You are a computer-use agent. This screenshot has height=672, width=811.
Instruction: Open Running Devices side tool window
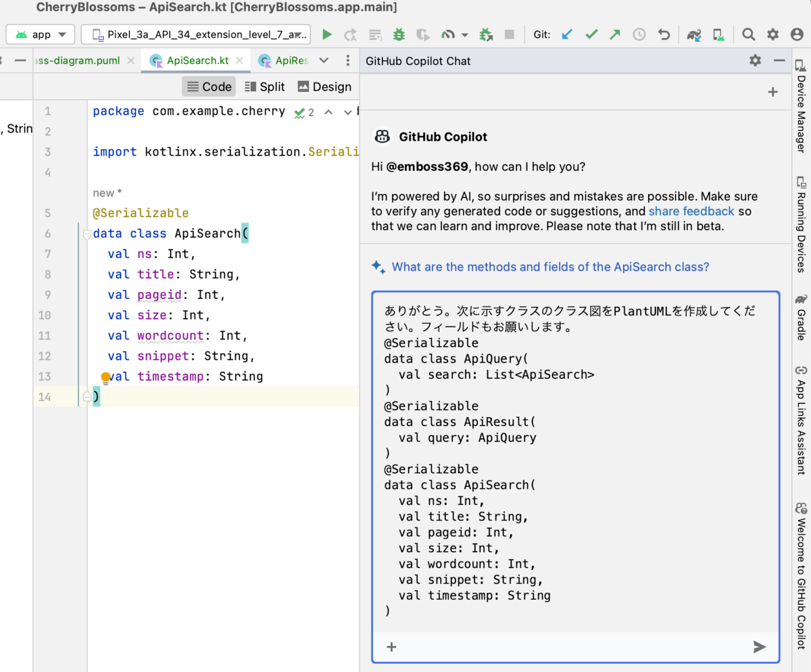click(801, 224)
